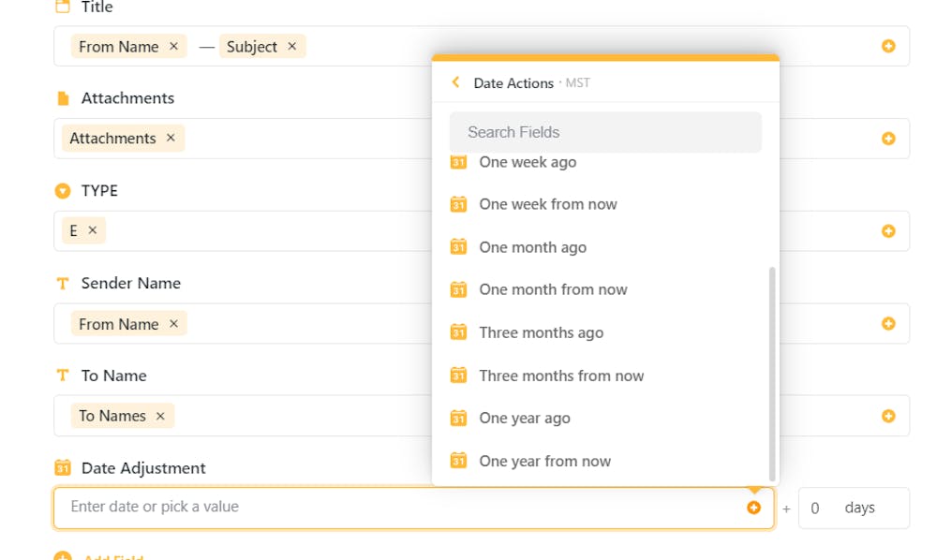This screenshot has width=937, height=560.
Task: Click the calendar icon beside One week from now
Action: point(458,204)
